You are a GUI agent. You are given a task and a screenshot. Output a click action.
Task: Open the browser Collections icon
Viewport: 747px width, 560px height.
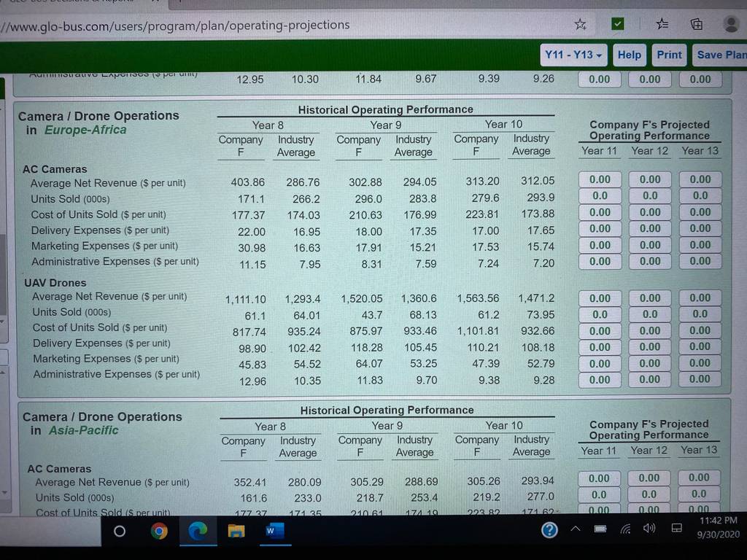coord(697,24)
